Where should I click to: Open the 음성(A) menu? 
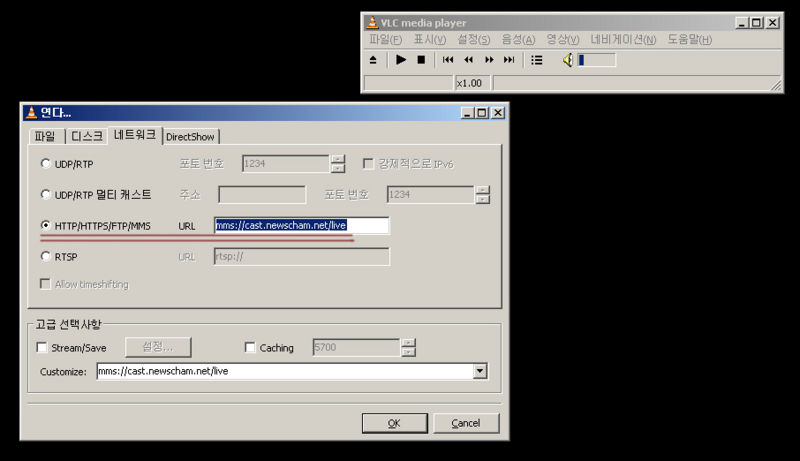518,40
